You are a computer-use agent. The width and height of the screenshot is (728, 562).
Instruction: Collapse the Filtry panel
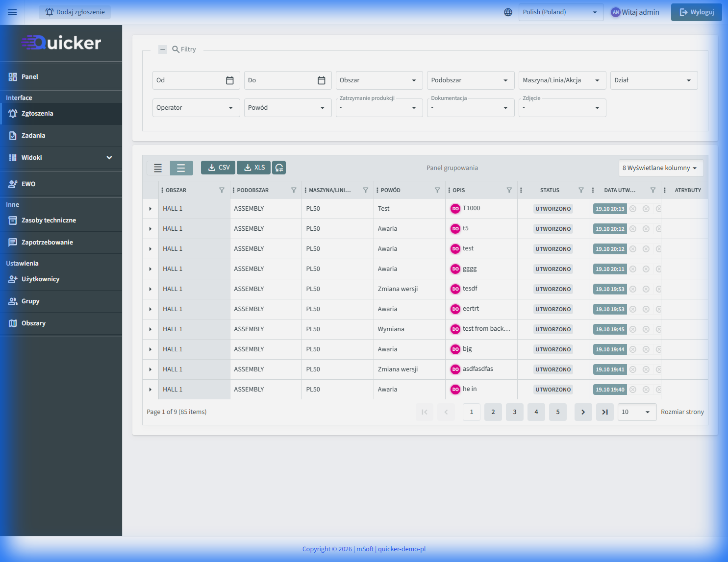[x=163, y=49]
